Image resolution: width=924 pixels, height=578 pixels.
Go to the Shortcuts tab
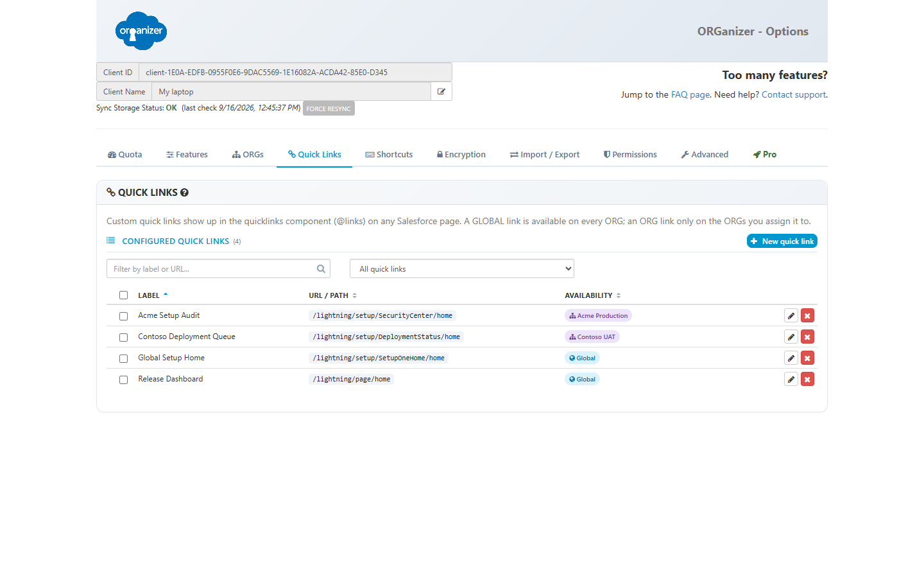[x=389, y=155]
